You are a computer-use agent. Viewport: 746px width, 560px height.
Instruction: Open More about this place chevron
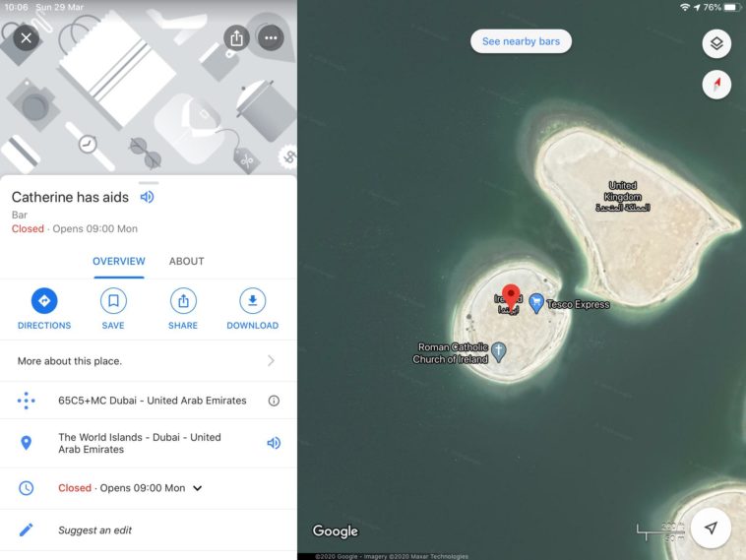coord(271,360)
